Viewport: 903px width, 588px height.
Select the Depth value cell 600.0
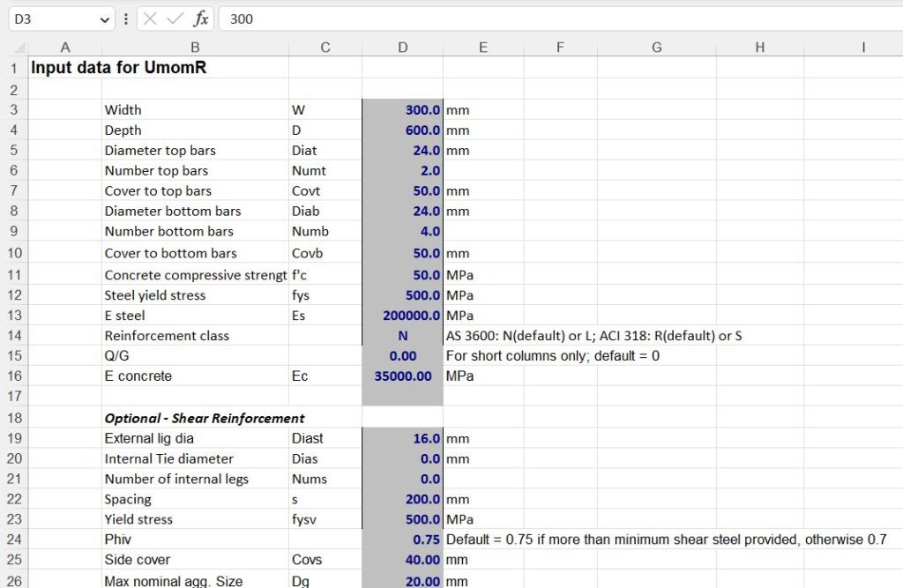pos(402,130)
